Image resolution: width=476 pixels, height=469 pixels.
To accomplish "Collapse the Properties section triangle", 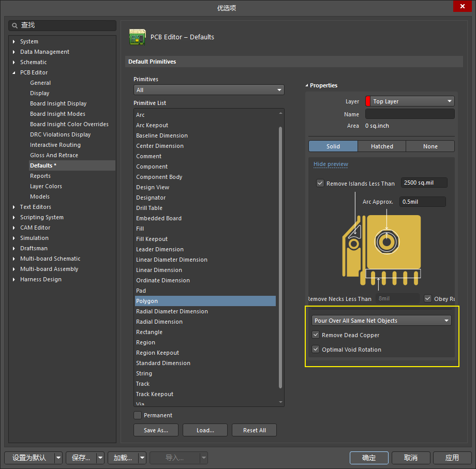I will tap(306, 85).
